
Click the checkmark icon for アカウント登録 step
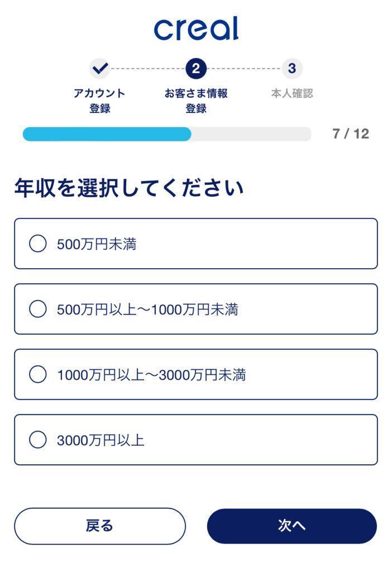tap(100, 69)
